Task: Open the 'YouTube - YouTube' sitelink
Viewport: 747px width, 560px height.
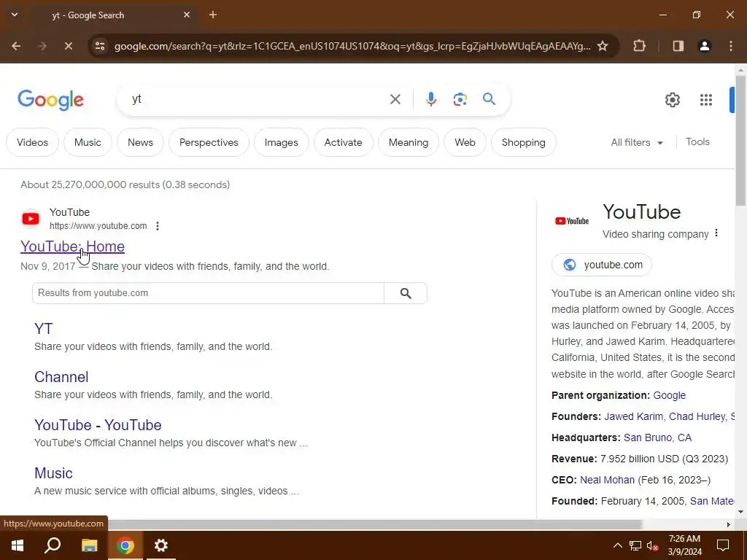Action: pos(98,425)
